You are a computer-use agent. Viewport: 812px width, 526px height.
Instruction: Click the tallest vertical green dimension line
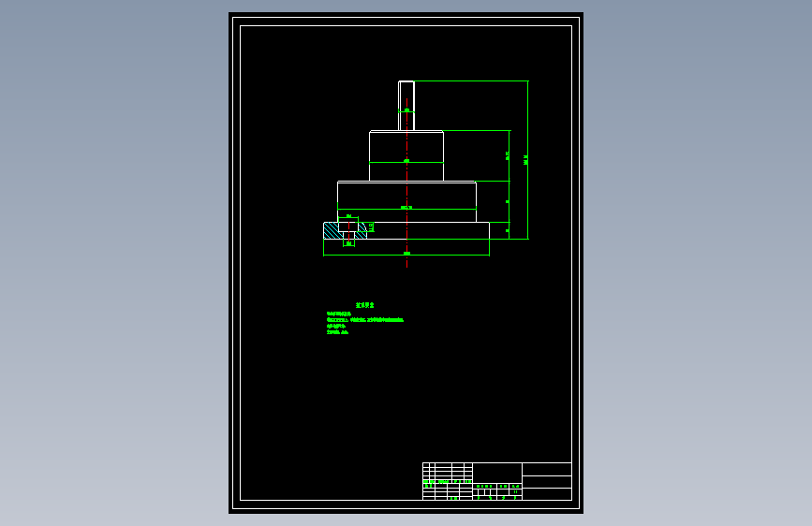click(527, 160)
